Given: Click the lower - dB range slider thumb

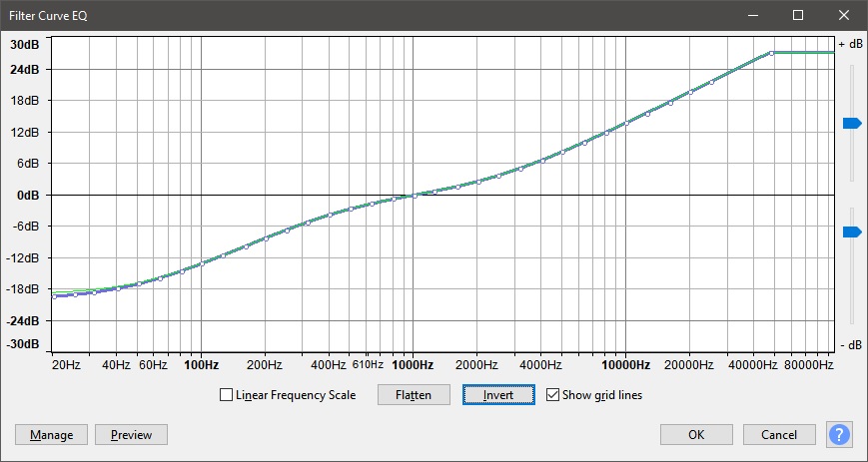Looking at the screenshot, I should pyautogui.click(x=852, y=231).
